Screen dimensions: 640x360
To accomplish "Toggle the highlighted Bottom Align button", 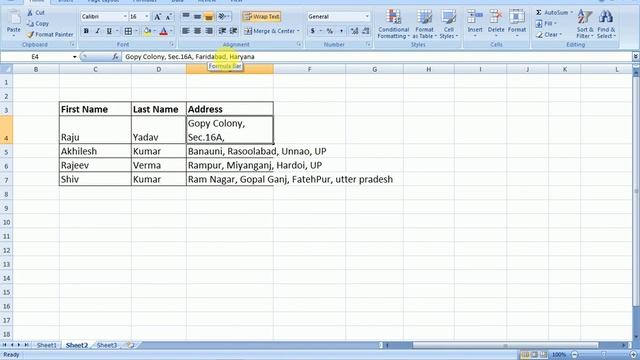I will 209,17.
